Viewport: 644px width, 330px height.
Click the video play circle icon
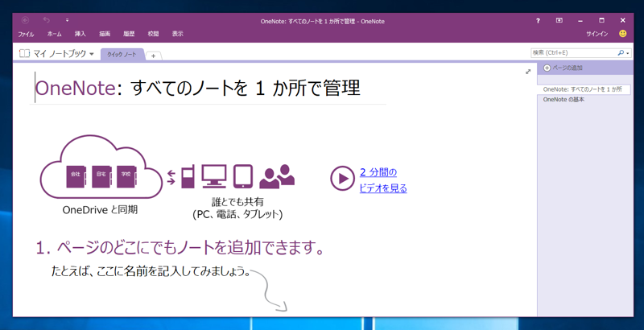(x=342, y=178)
